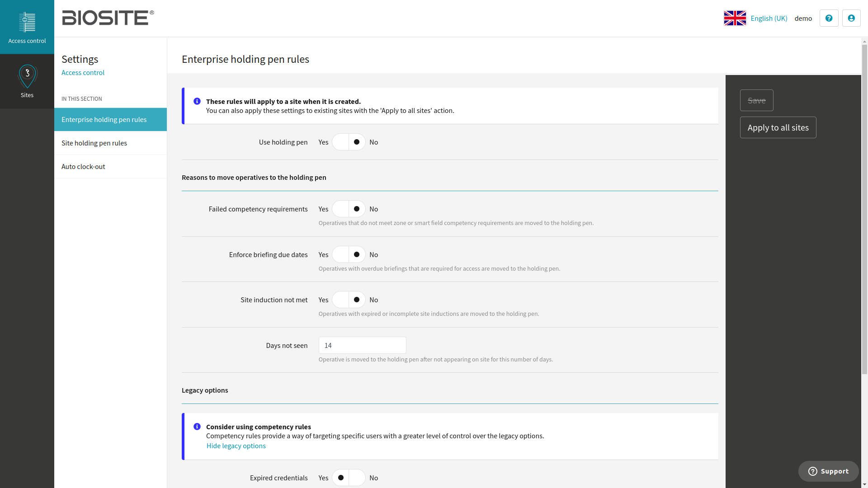Click the 'Days not seen' label

pyautogui.click(x=287, y=345)
